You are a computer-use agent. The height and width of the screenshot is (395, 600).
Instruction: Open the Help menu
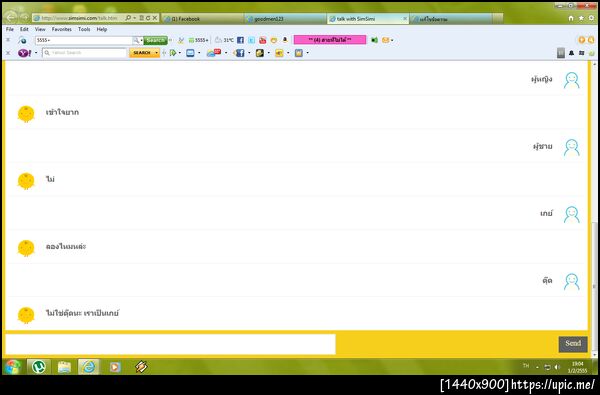click(x=102, y=29)
